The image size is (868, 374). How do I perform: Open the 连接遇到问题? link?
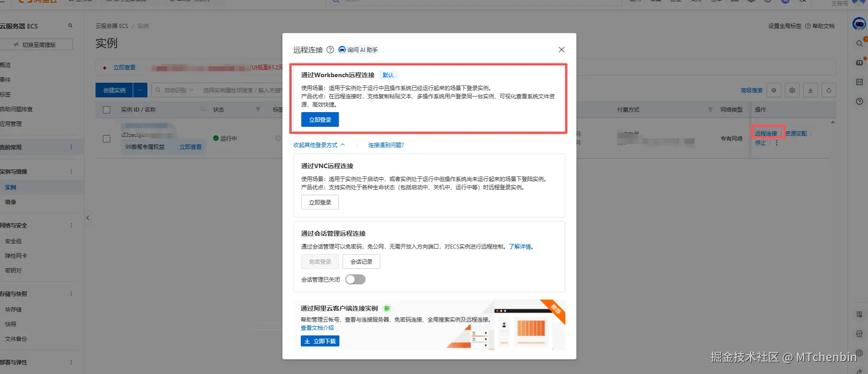pyautogui.click(x=386, y=145)
